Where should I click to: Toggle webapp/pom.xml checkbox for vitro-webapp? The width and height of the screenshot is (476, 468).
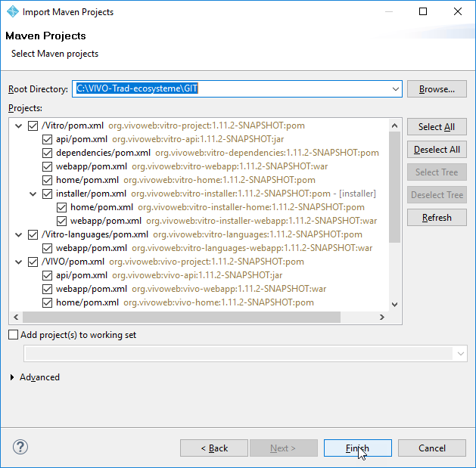pyautogui.click(x=47, y=166)
